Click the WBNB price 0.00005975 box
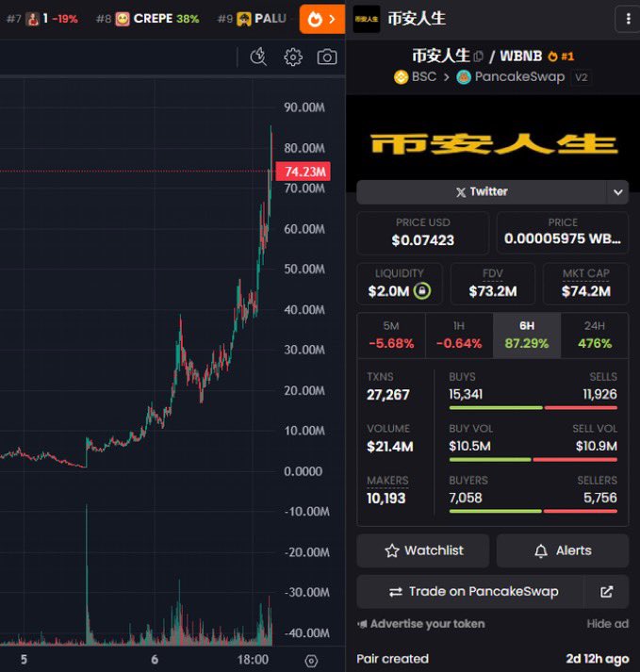Image resolution: width=640 pixels, height=672 pixels. click(x=563, y=233)
